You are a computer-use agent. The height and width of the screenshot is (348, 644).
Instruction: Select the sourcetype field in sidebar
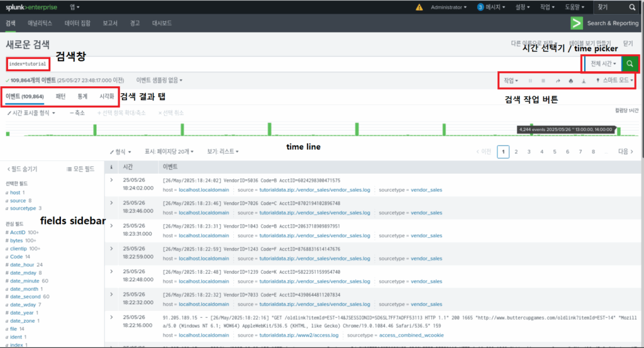tap(23, 208)
